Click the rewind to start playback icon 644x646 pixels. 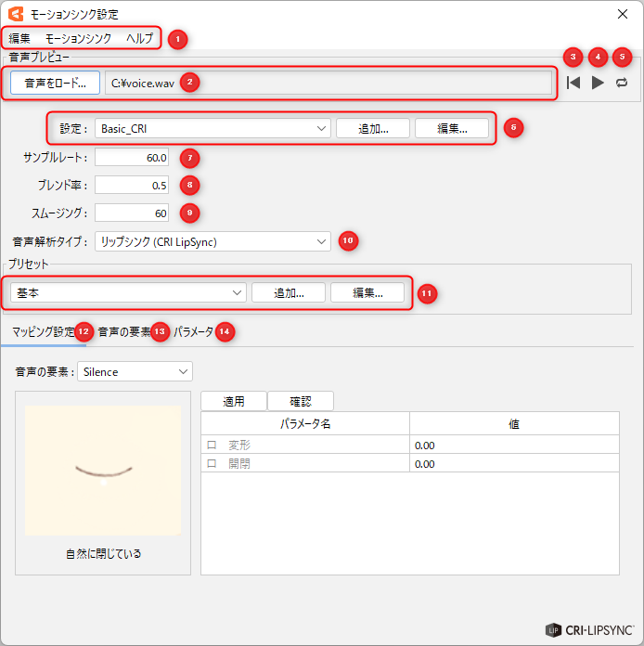pyautogui.click(x=574, y=83)
